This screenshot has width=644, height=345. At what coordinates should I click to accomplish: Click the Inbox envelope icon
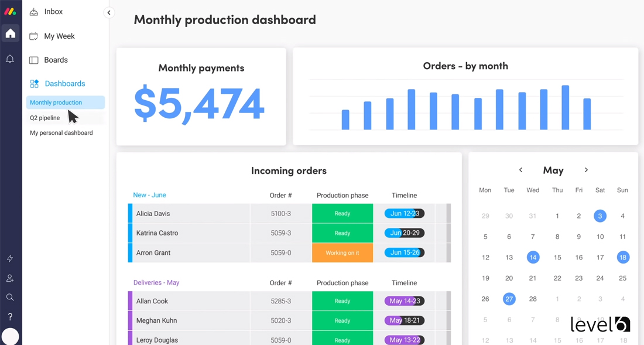[32, 11]
